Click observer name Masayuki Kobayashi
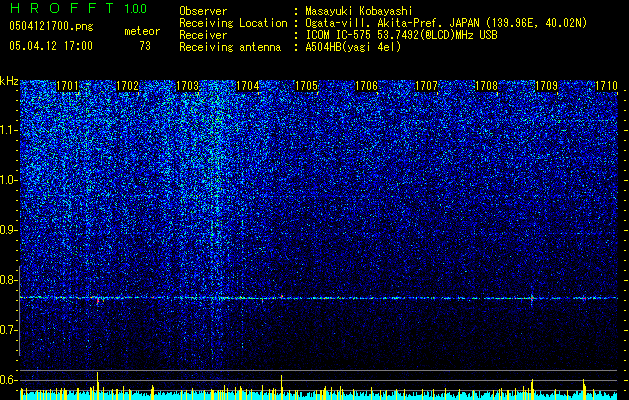This screenshot has height=400, width=629. pyautogui.click(x=359, y=11)
